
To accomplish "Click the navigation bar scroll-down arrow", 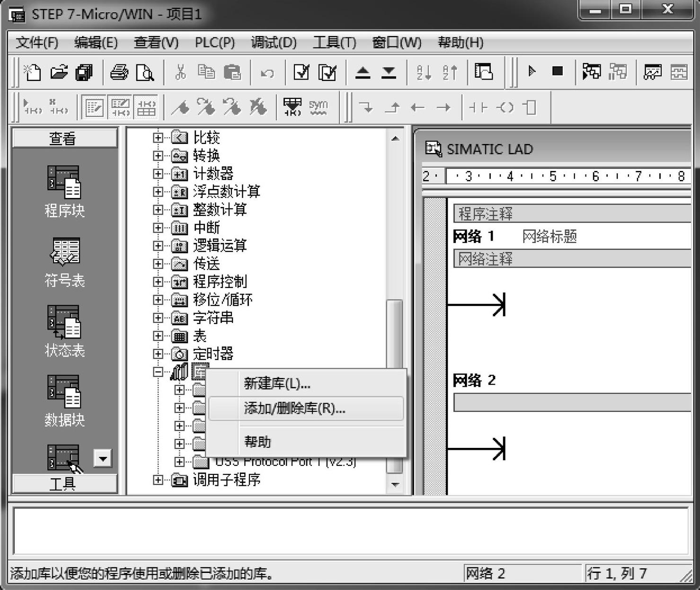I will [x=103, y=458].
